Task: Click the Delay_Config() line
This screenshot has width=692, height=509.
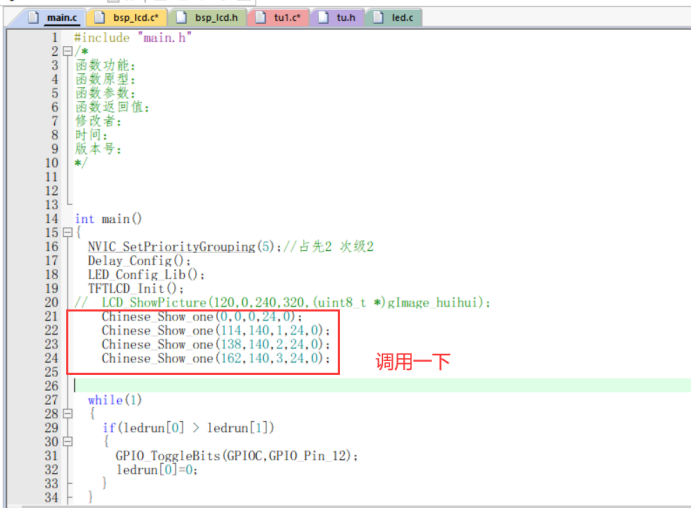Action: click(x=139, y=261)
